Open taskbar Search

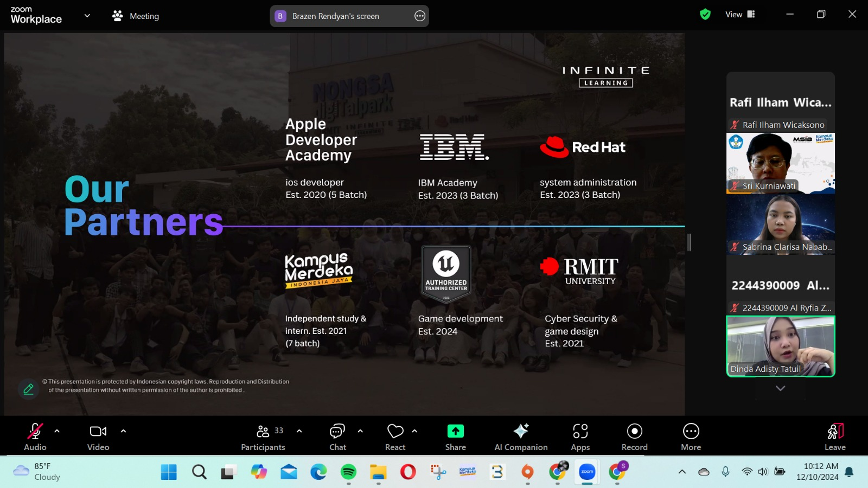pyautogui.click(x=199, y=472)
